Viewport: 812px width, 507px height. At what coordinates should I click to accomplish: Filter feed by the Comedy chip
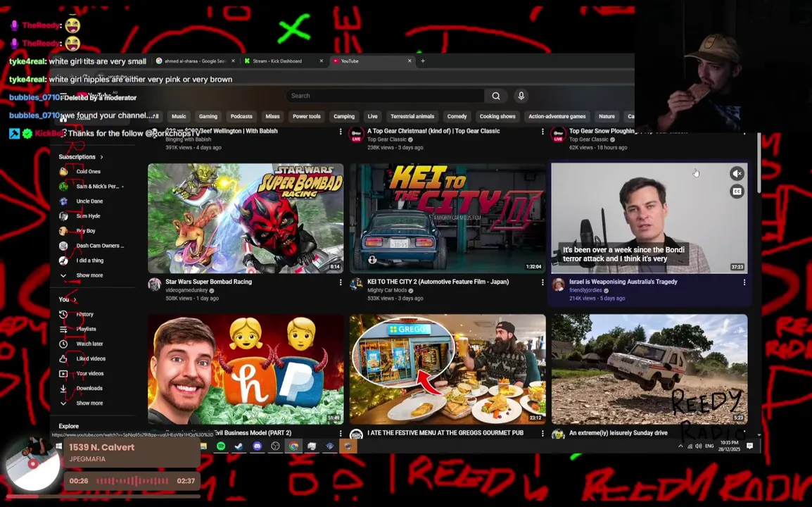[457, 117]
